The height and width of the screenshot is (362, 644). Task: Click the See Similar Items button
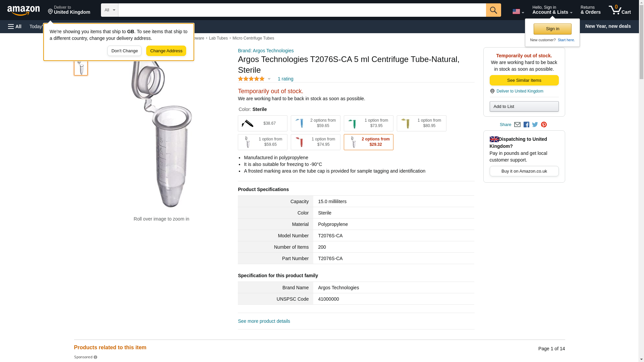point(524,80)
